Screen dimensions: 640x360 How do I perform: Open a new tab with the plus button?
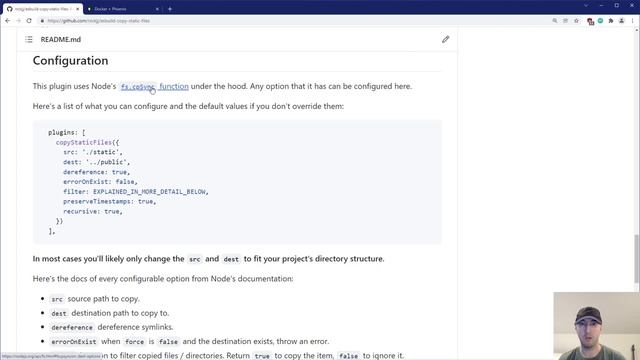pyautogui.click(x=170, y=9)
